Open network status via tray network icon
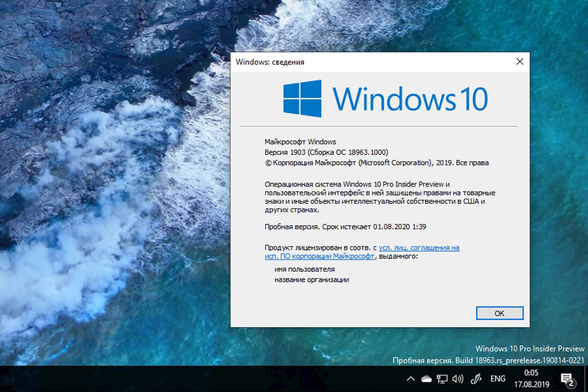The width and height of the screenshot is (588, 392). coord(442,379)
